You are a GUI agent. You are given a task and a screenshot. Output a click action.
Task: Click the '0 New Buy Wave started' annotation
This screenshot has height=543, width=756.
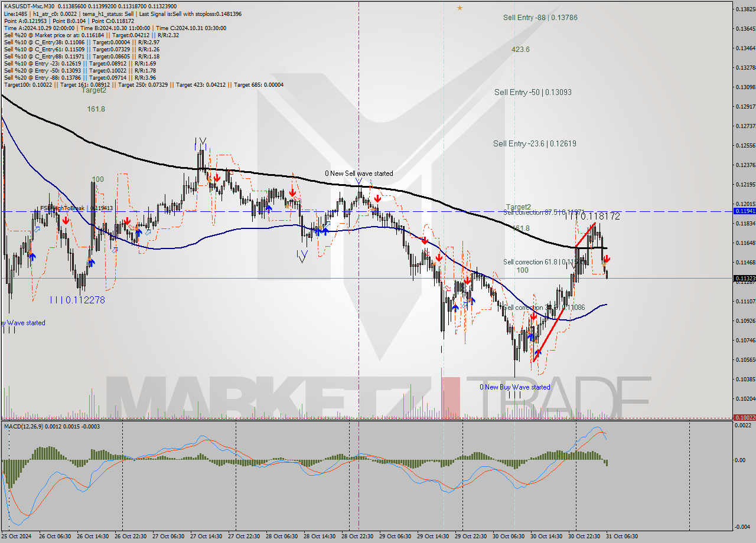(x=514, y=387)
